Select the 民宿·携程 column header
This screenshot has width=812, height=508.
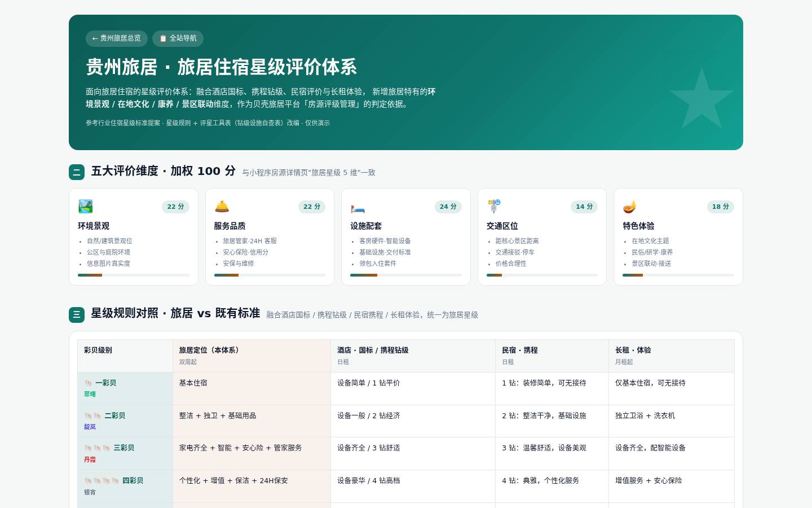click(552, 356)
